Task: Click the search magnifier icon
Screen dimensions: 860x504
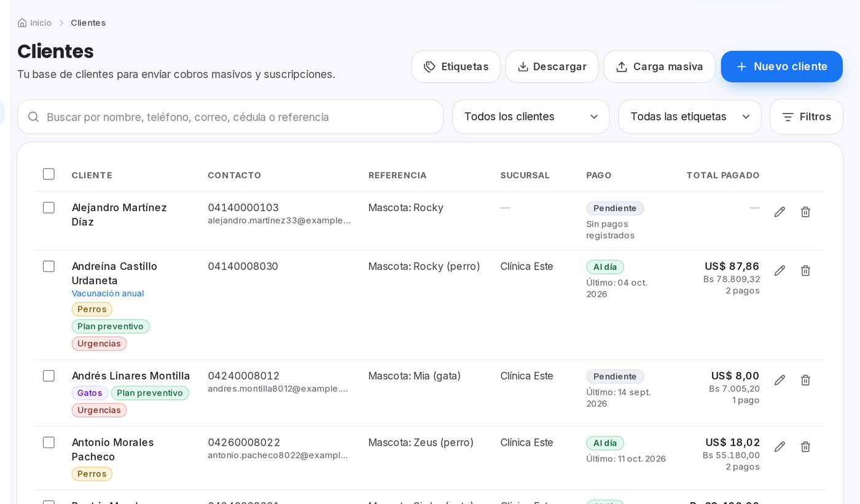Action: click(x=34, y=117)
